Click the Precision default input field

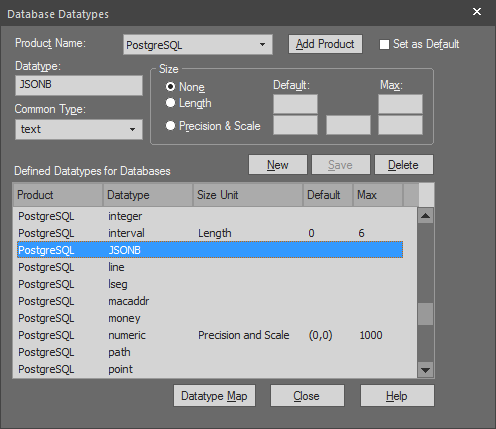coord(295,125)
